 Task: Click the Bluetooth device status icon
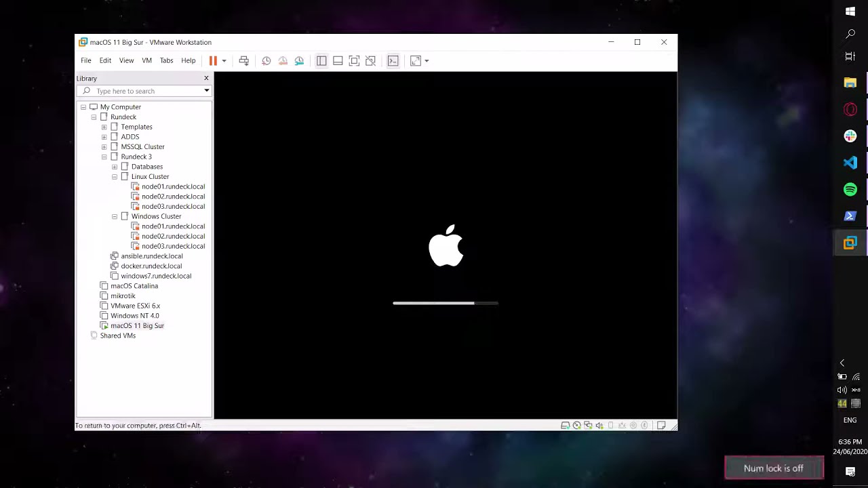[644, 426]
